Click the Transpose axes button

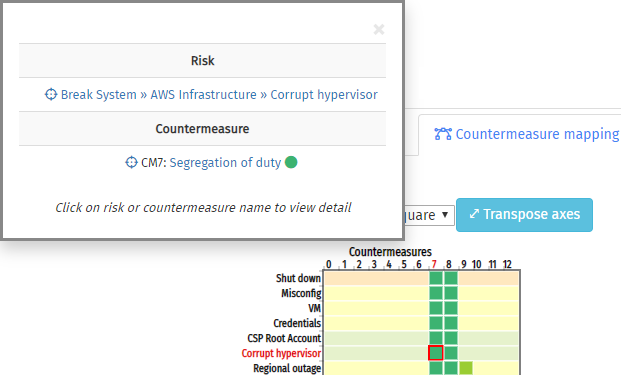pyautogui.click(x=524, y=215)
